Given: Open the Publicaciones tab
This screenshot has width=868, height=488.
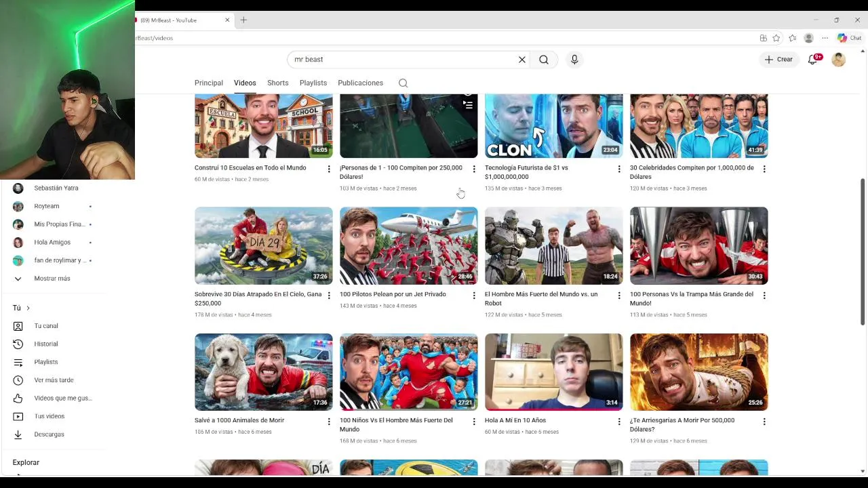Looking at the screenshot, I should 360,83.
